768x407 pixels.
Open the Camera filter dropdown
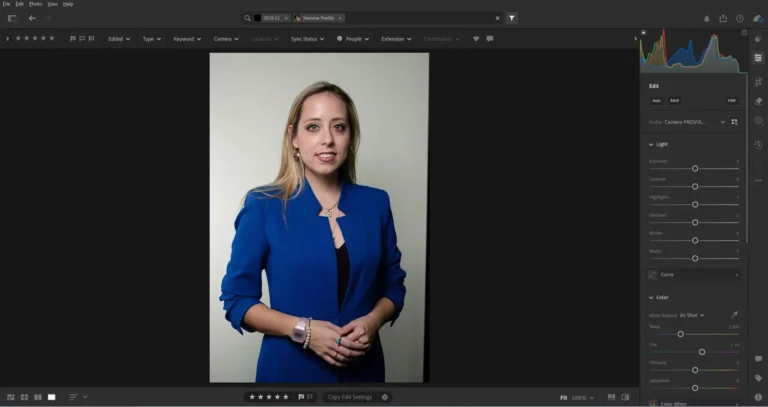click(x=225, y=39)
